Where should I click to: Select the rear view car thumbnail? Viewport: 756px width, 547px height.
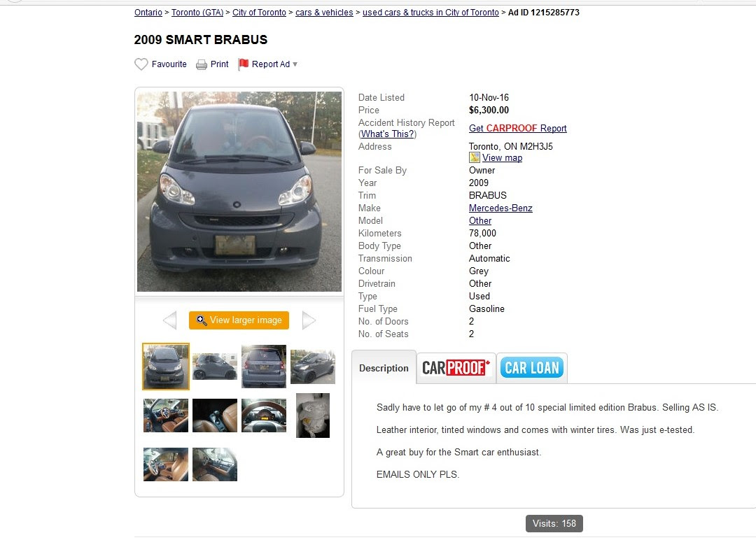click(x=264, y=367)
